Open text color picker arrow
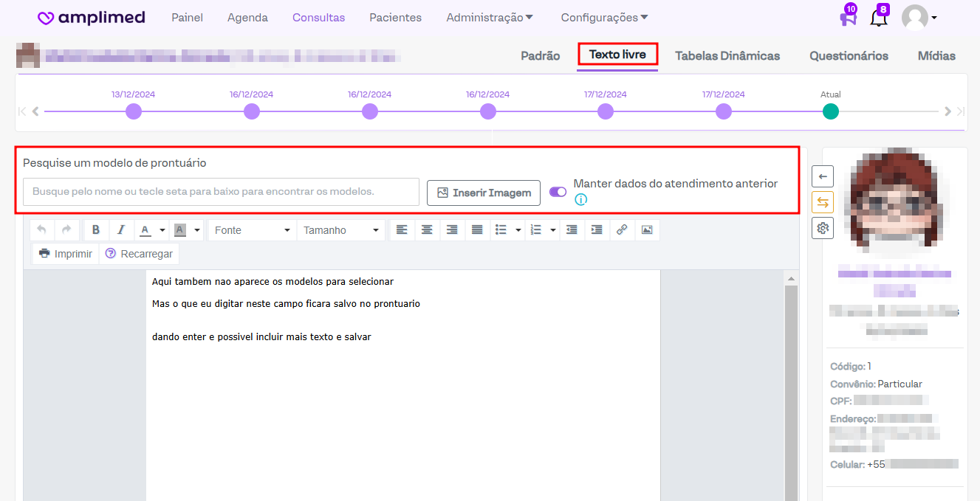This screenshot has width=980, height=501. [x=162, y=230]
